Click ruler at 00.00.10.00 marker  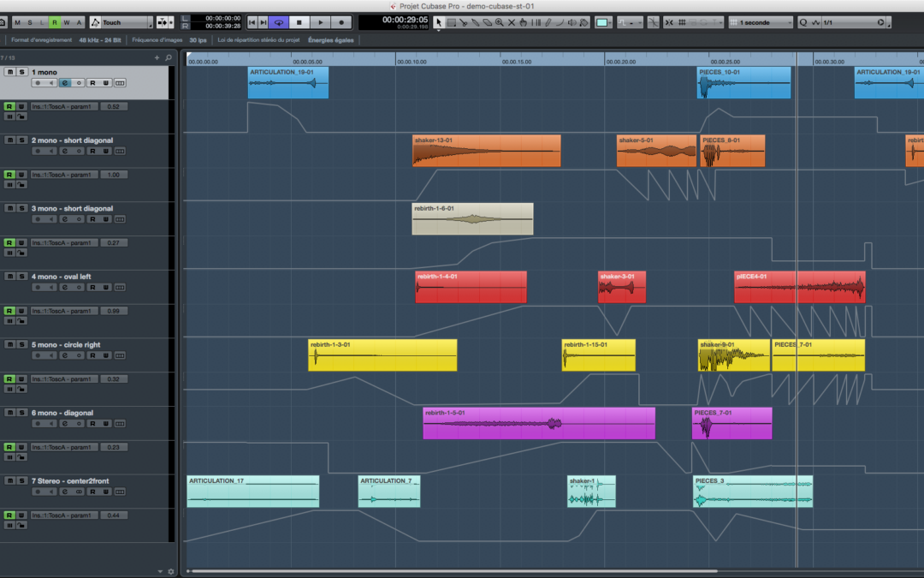point(412,62)
